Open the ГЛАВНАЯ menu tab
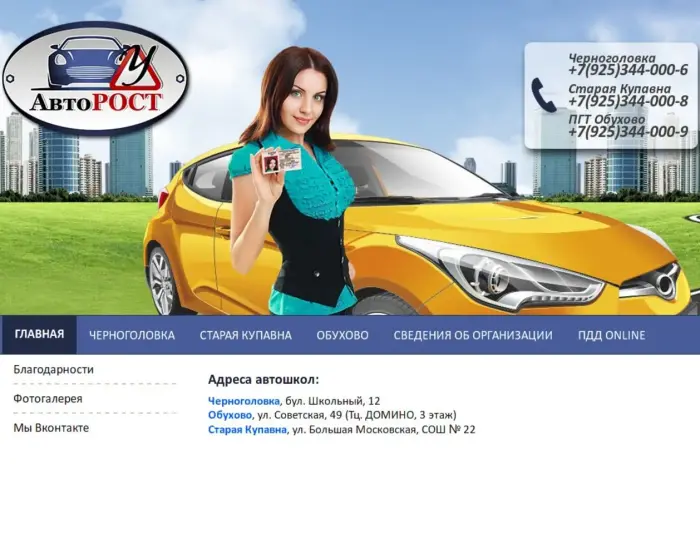This screenshot has width=700, height=534. tap(39, 334)
